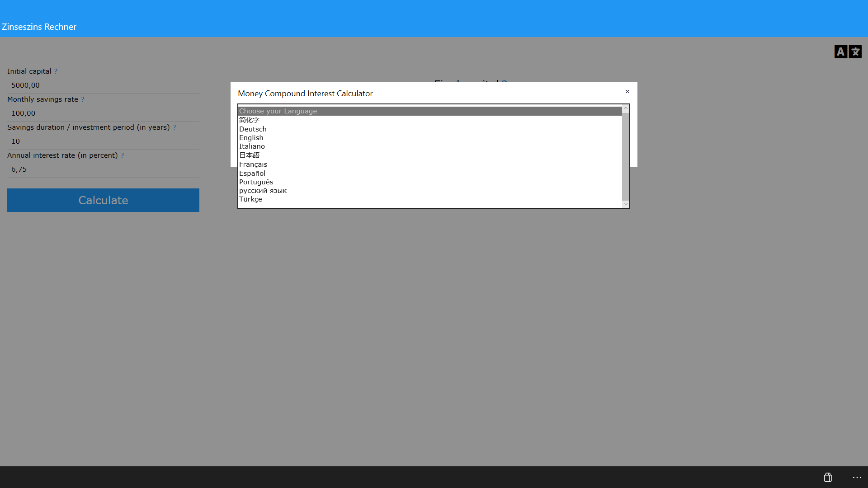The height and width of the screenshot is (488, 868).
Task: Click the store bag icon
Action: pos(827,477)
